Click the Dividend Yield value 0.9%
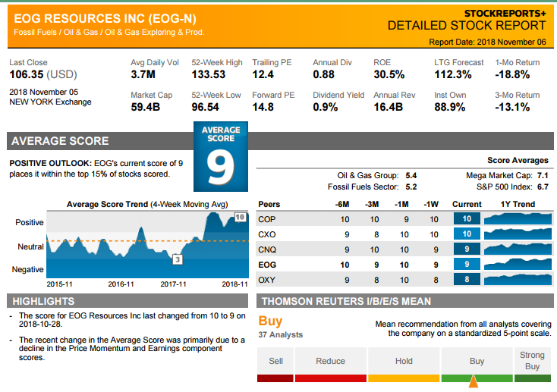Viewport: 557px width, 392px height. [x=326, y=107]
